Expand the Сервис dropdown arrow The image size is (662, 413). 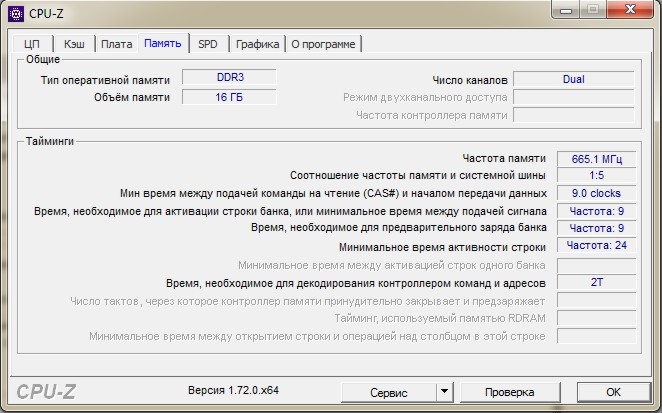point(445,392)
